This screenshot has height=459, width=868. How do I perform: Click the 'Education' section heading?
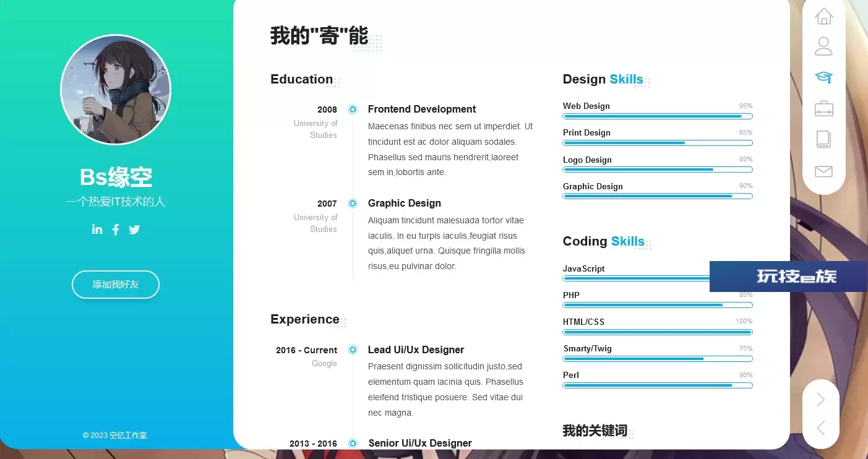tap(302, 79)
